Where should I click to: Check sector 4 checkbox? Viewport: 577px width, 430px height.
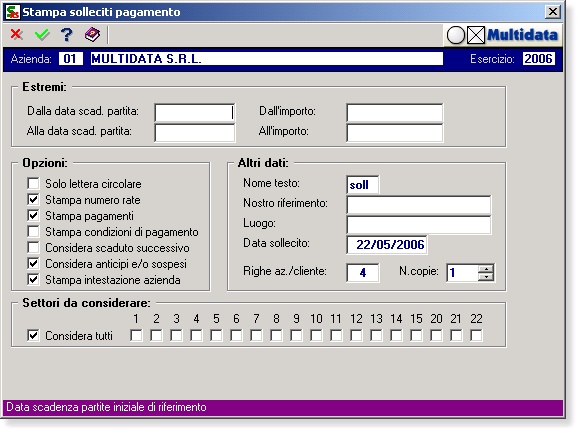point(196,335)
